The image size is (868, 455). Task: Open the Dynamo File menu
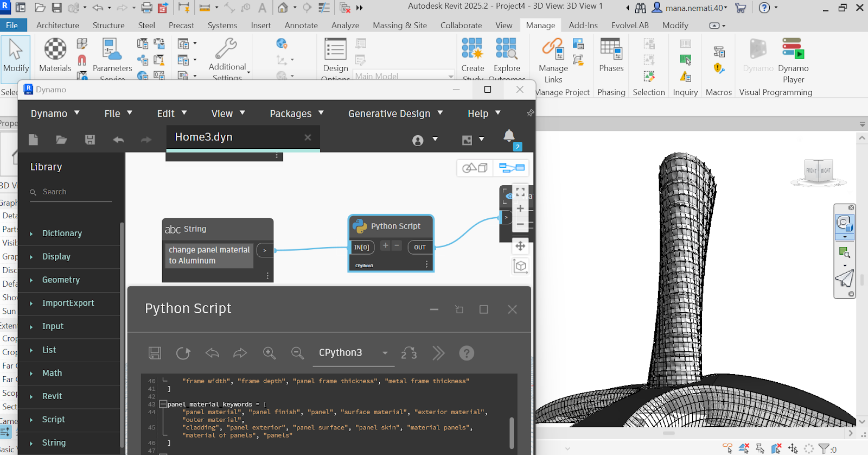[118, 113]
